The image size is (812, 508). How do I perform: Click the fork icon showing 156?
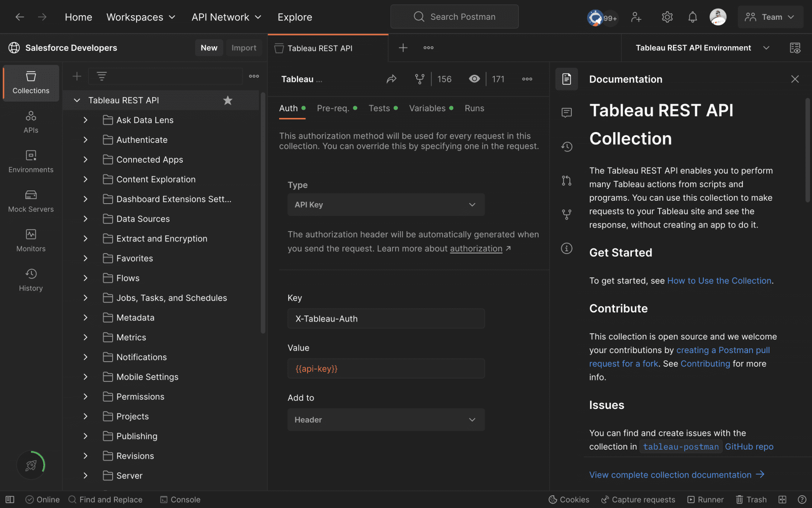tap(420, 79)
